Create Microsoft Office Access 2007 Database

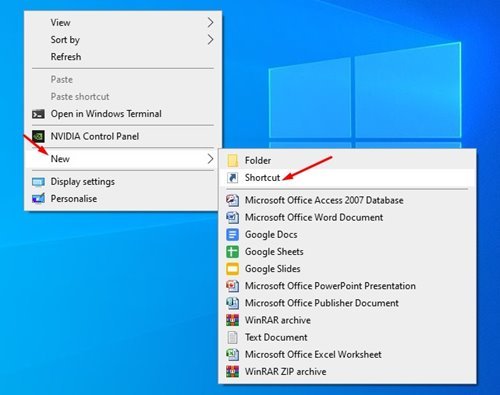tap(347, 200)
